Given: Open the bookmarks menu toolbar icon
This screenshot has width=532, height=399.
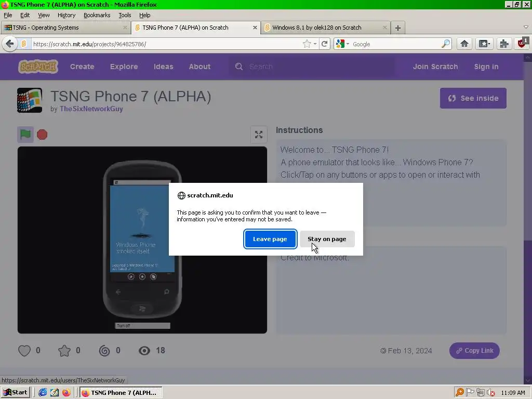Looking at the screenshot, I should (484, 44).
